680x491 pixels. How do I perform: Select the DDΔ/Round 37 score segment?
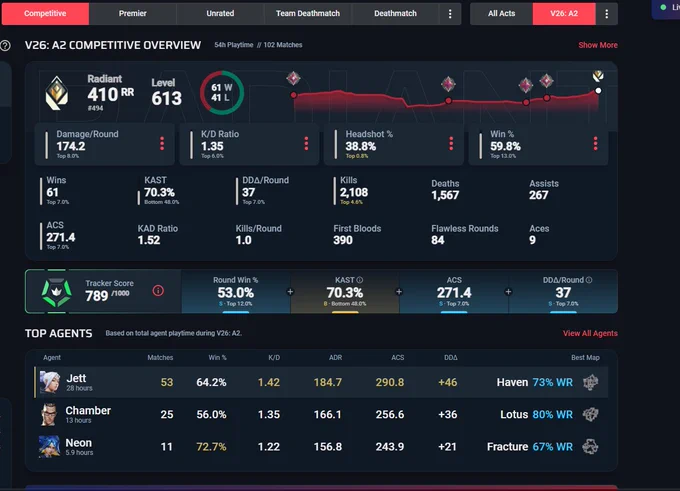563,291
